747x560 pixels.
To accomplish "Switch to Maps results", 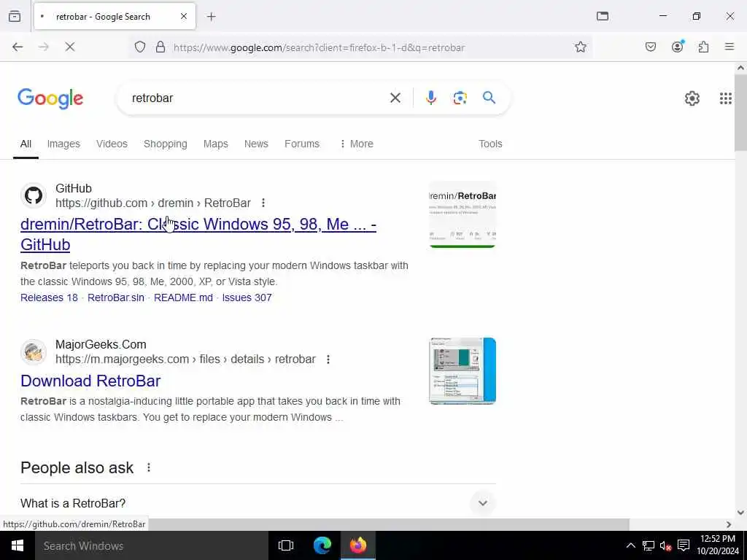I will [x=215, y=144].
